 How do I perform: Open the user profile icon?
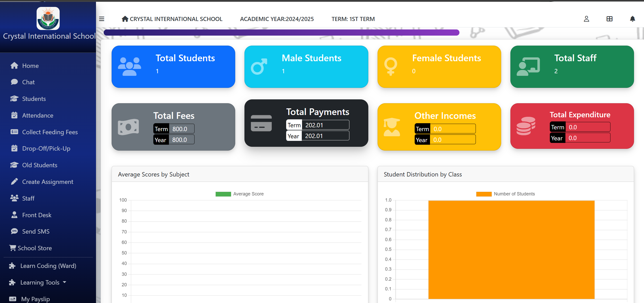586,19
